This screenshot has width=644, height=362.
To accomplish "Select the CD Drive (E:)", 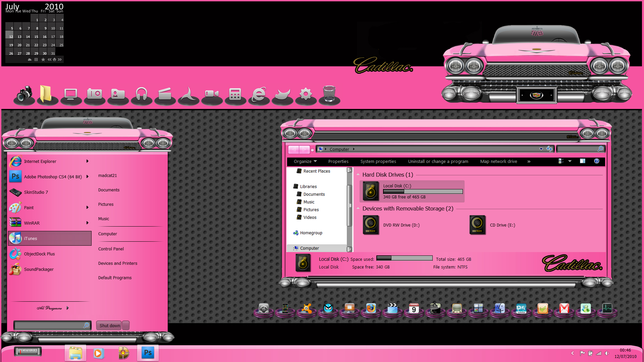I will [493, 225].
